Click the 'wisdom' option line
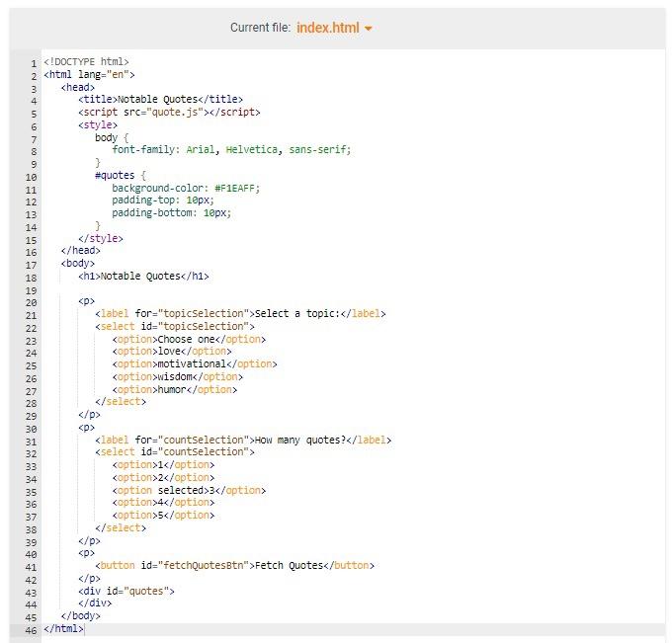Viewport: 672px width, 643px height. click(x=178, y=377)
